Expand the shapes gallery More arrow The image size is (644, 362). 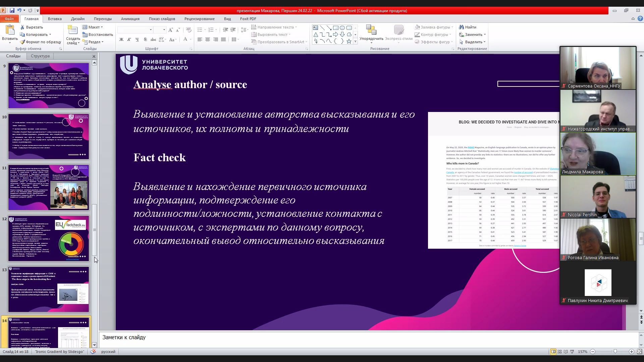pyautogui.click(x=355, y=42)
